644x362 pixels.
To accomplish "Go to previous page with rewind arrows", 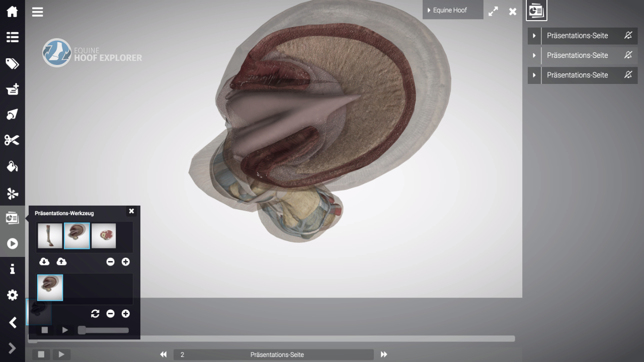I will click(164, 354).
